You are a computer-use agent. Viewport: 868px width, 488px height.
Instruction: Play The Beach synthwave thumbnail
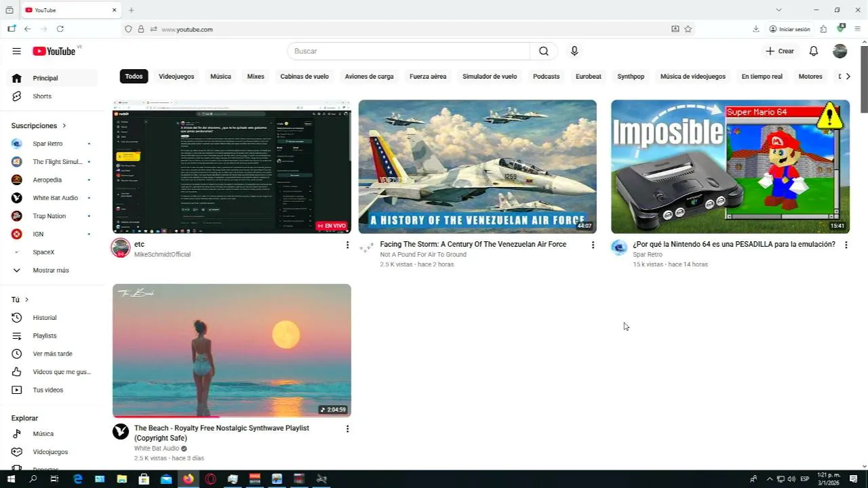[x=232, y=350]
